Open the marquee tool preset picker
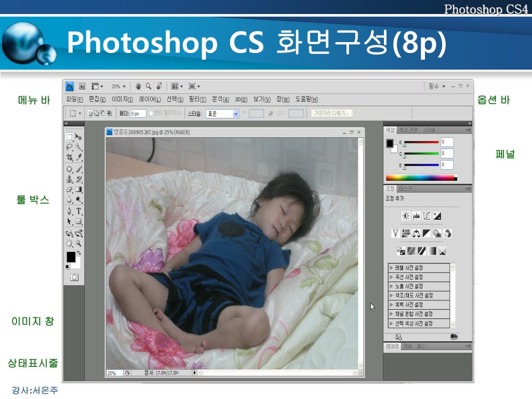532x399 pixels. pyautogui.click(x=75, y=113)
